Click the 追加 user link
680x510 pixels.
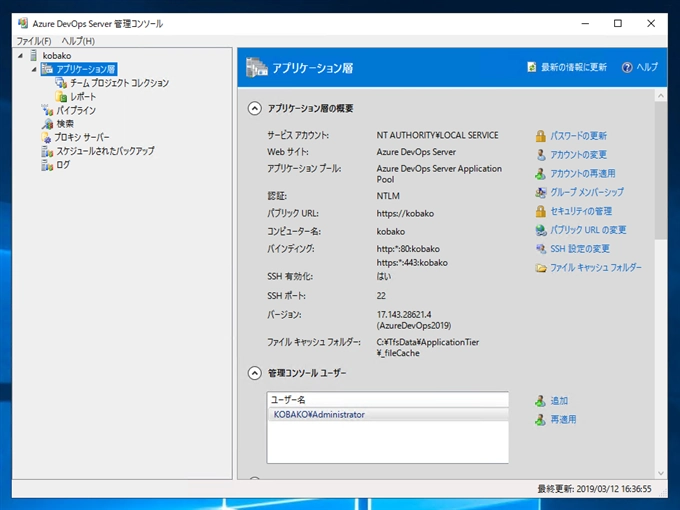point(559,401)
